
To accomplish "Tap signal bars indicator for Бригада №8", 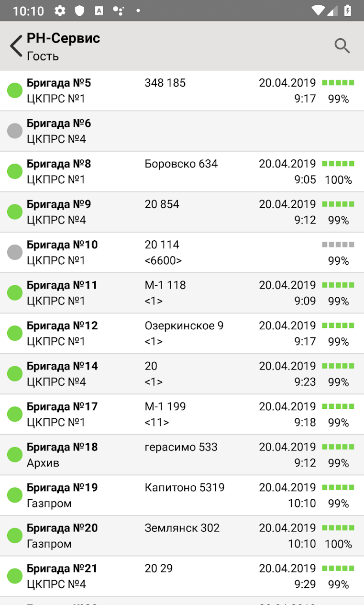I will (x=338, y=164).
